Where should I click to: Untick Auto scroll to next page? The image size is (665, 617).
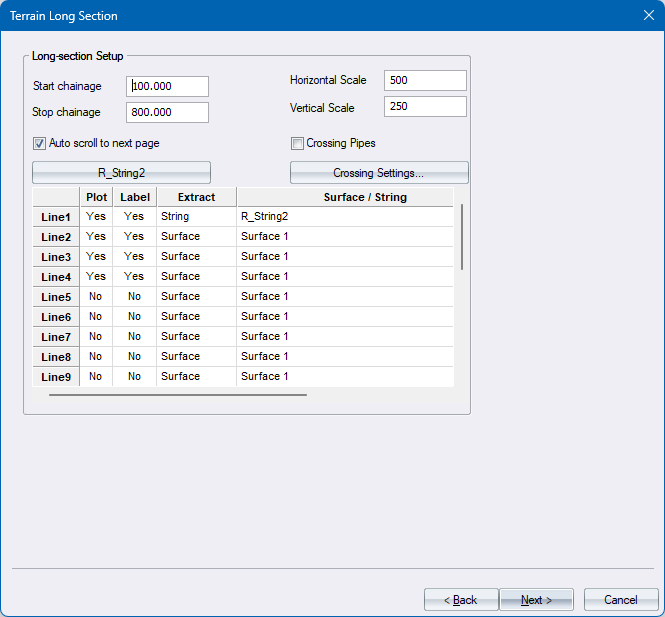point(40,143)
